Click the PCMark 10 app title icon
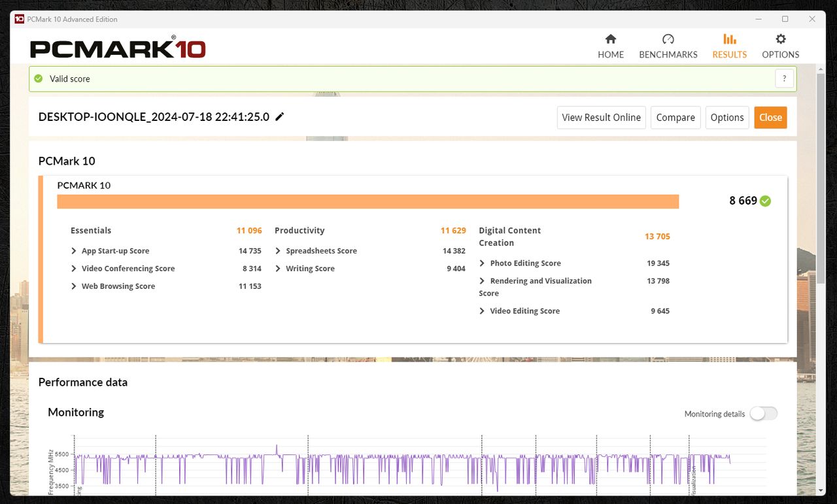This screenshot has height=504, width=837. (x=19, y=19)
